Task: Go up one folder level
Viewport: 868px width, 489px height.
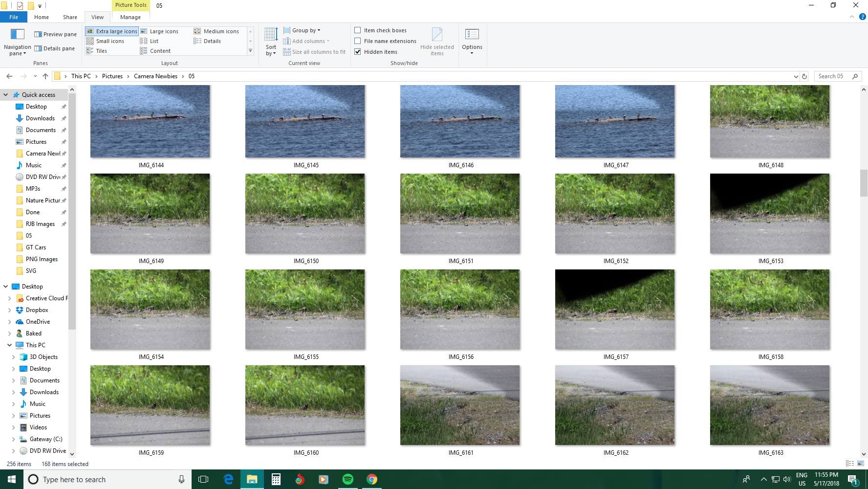Action: coord(45,76)
